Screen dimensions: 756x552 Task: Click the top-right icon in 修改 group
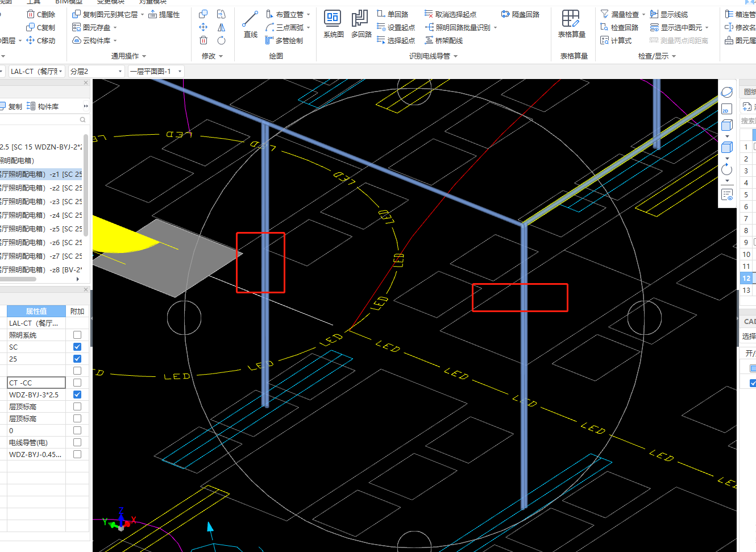tap(221, 14)
